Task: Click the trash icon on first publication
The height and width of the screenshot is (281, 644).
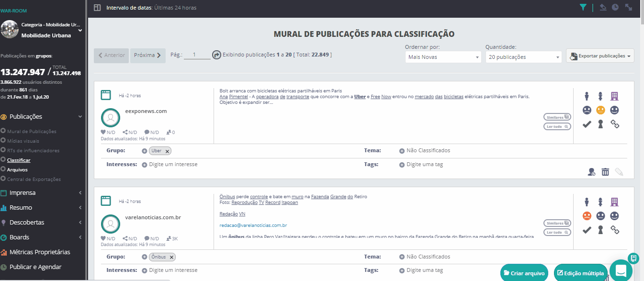Action: coord(605,172)
